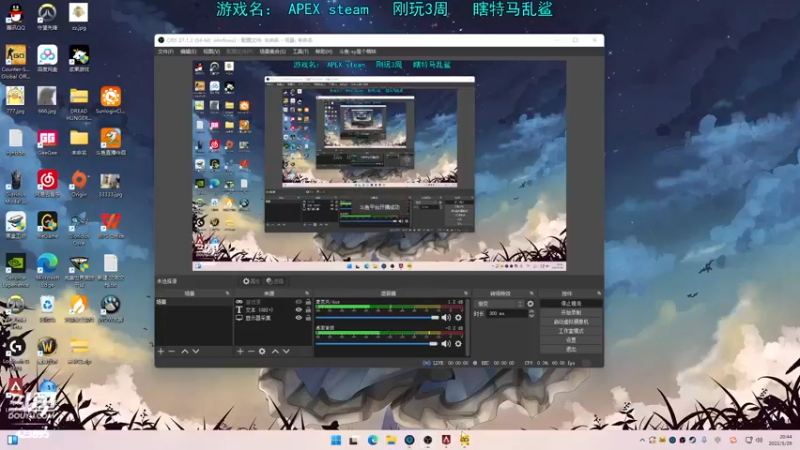Open the 33333.jpg image file
The height and width of the screenshot is (450, 800).
point(111,184)
